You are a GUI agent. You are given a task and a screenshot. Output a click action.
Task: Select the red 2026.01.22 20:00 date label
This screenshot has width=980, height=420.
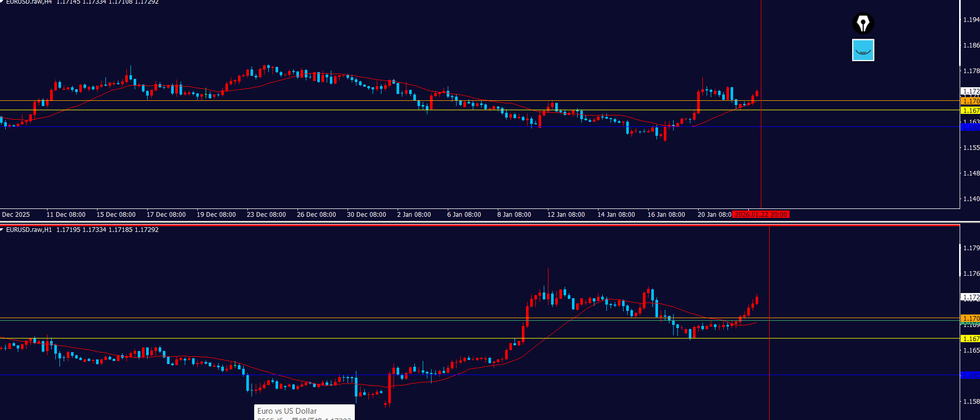point(760,215)
